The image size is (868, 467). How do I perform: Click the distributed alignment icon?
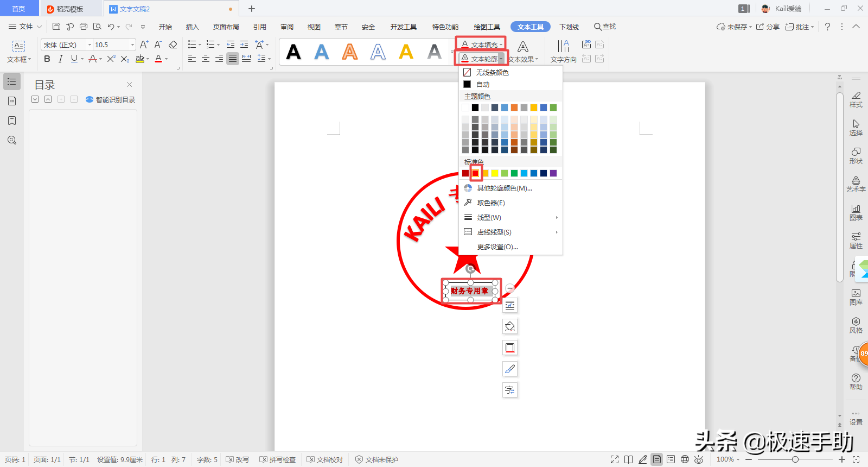tap(246, 59)
